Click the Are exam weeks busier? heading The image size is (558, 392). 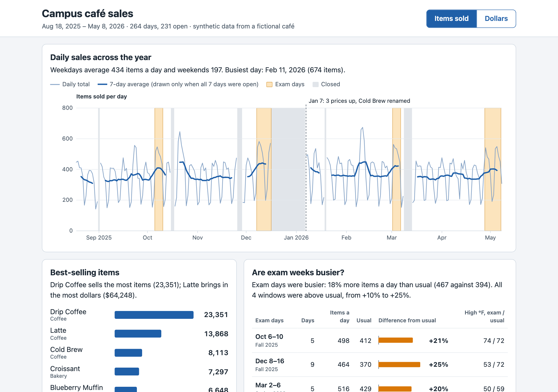[298, 273]
